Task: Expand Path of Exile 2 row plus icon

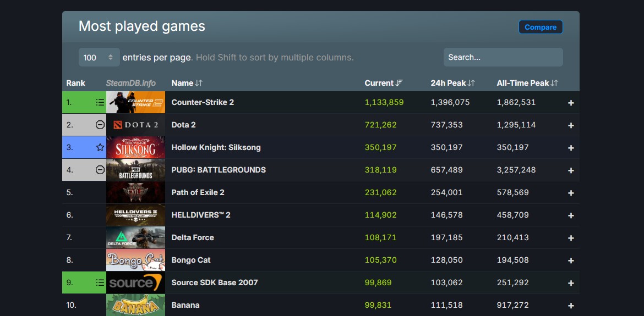Action: point(571,193)
